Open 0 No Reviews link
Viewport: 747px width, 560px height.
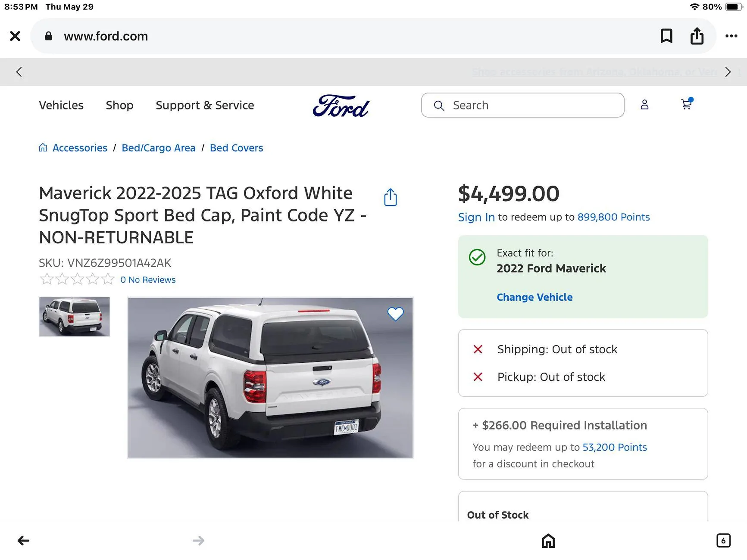[x=148, y=280]
